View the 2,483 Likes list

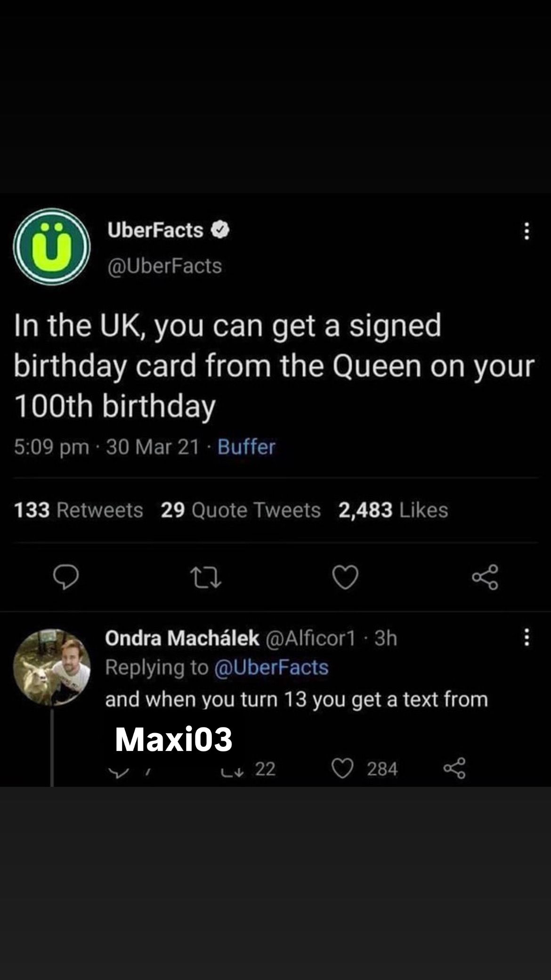393,510
